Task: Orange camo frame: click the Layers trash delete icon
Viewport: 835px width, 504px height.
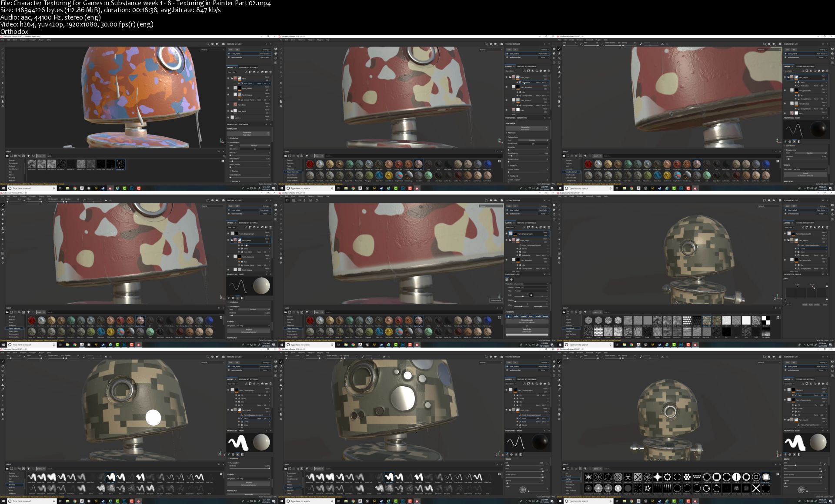Action: coord(271,72)
